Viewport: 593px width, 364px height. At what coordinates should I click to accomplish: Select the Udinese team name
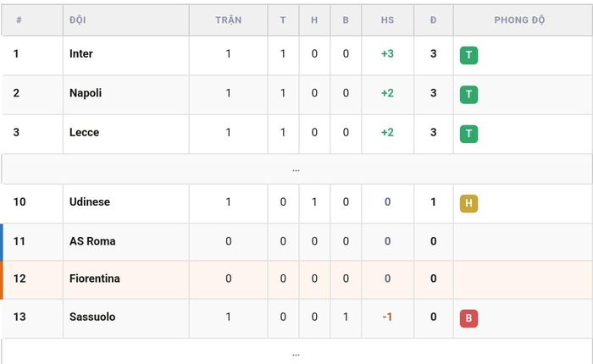coord(90,201)
